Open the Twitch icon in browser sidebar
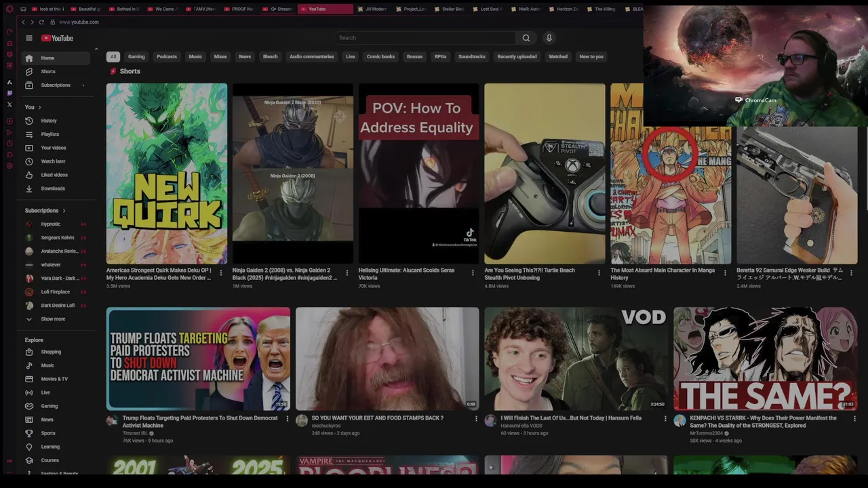 [9, 94]
